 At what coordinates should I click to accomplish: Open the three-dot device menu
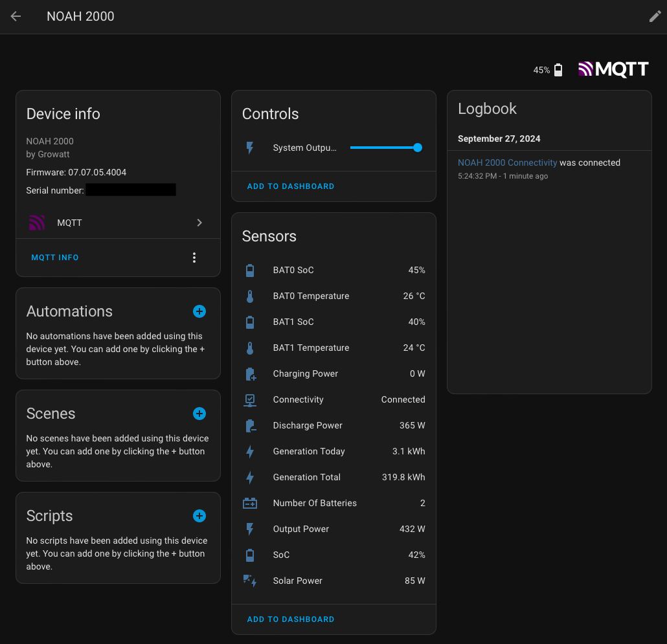point(194,258)
